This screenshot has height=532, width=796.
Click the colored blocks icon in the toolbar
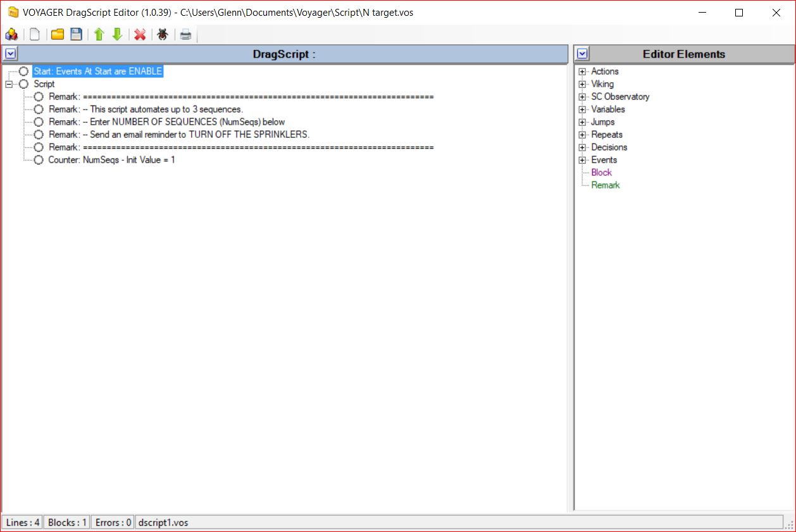11,34
